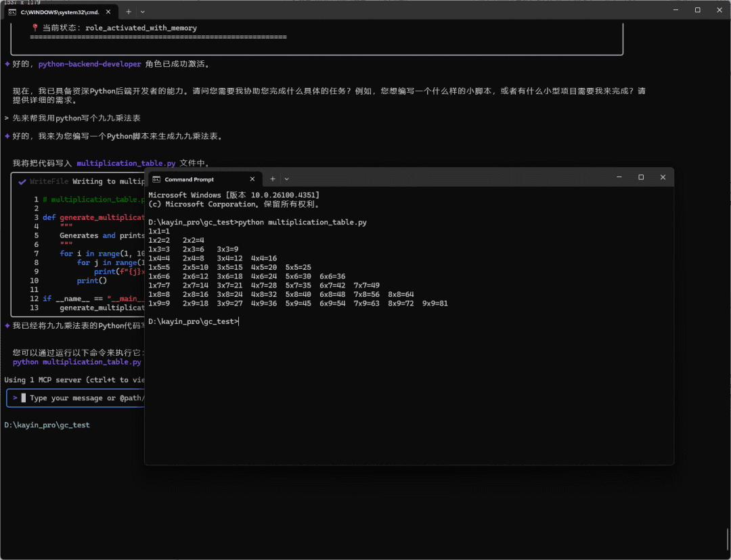Open a new tab in the back terminal window
The height and width of the screenshot is (560, 731).
129,12
